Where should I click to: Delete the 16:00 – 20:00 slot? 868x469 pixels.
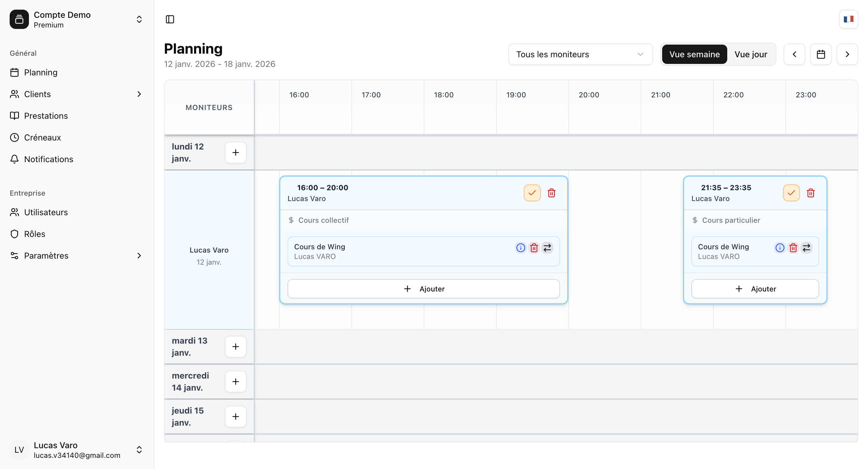tap(552, 193)
